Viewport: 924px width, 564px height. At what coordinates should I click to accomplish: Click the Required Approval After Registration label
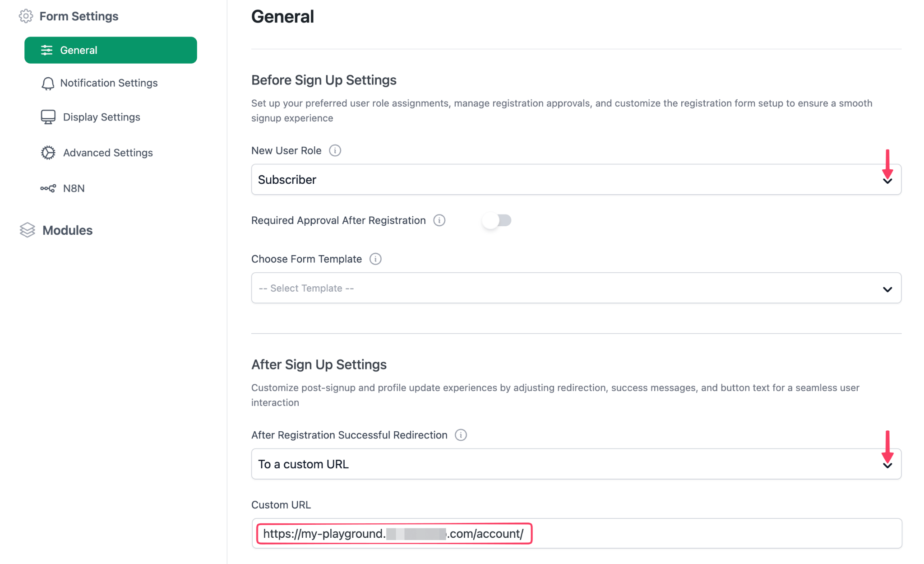click(x=338, y=220)
